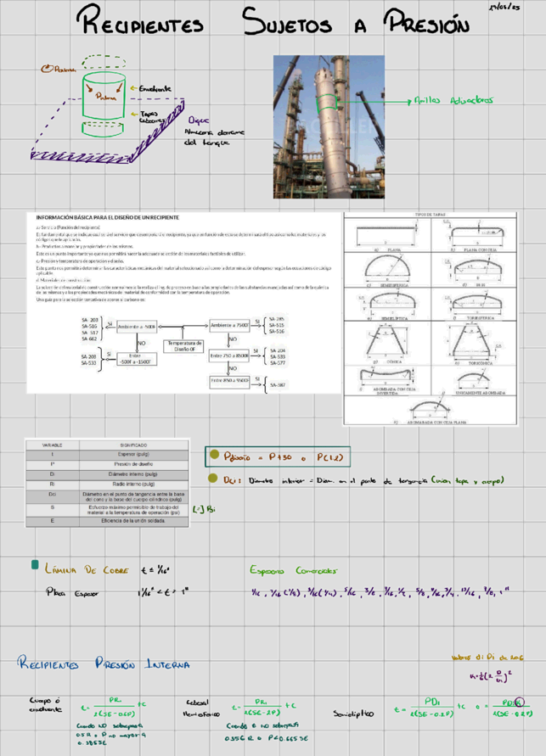
Task: Select the 'Eficiencia de la unión soldada' cell
Action: (x=133, y=521)
